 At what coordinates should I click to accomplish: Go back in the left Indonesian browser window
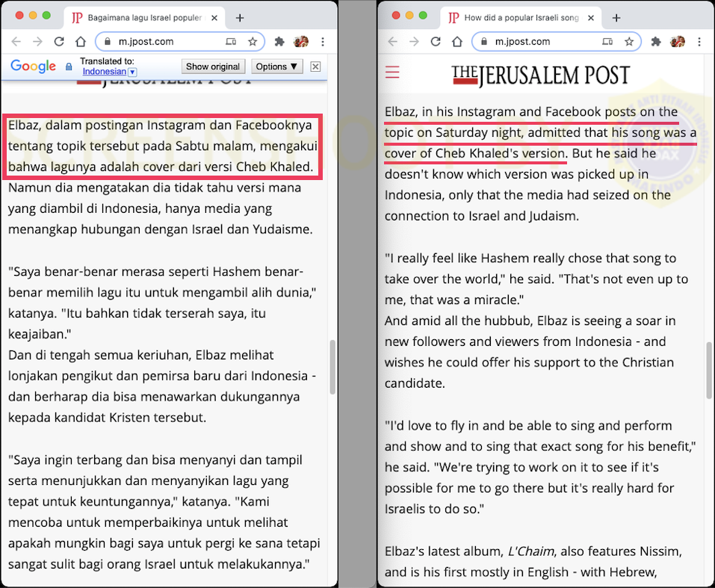(x=16, y=42)
